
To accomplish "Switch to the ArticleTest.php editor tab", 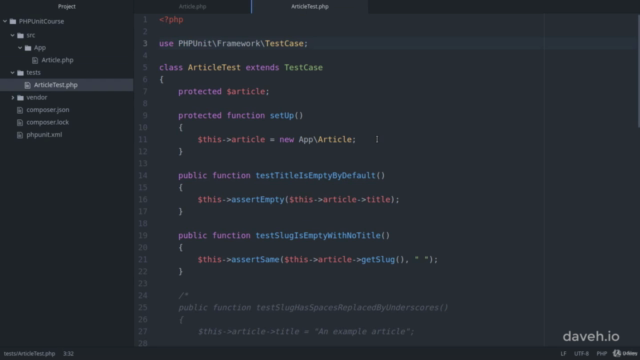I will 310,7.
